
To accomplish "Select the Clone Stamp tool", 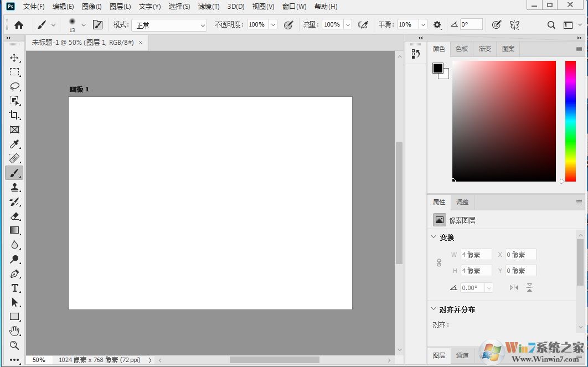I will pos(14,187).
